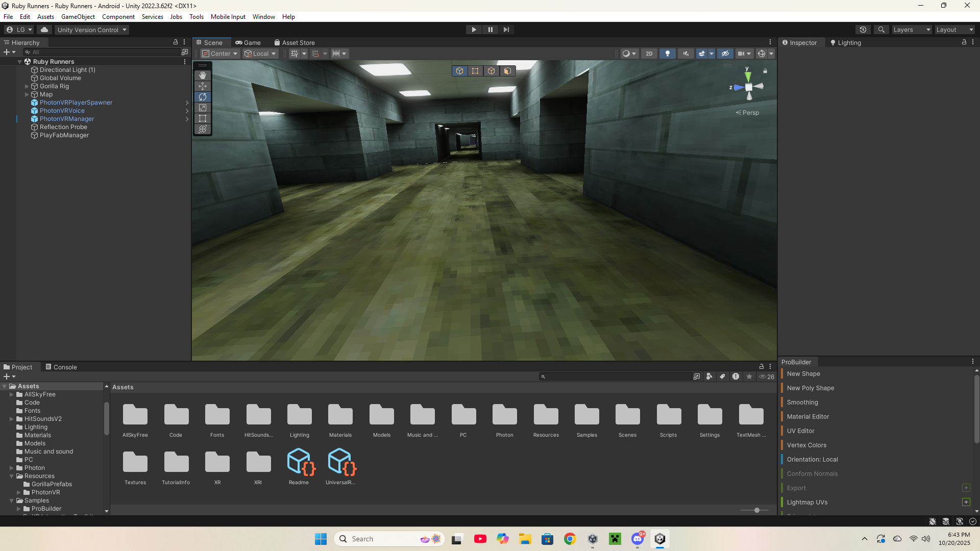The width and height of the screenshot is (980, 551).
Task: Select the Scale tool
Action: point(203,108)
